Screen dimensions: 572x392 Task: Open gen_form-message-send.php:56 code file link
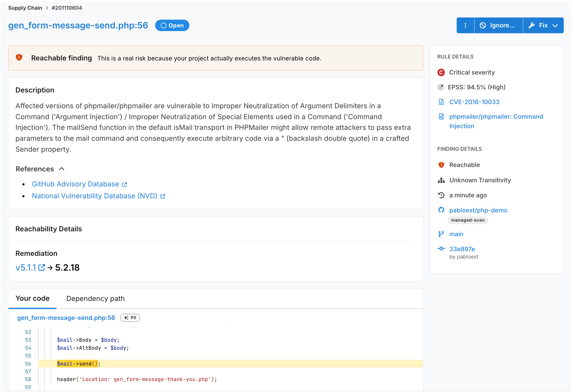(x=66, y=318)
